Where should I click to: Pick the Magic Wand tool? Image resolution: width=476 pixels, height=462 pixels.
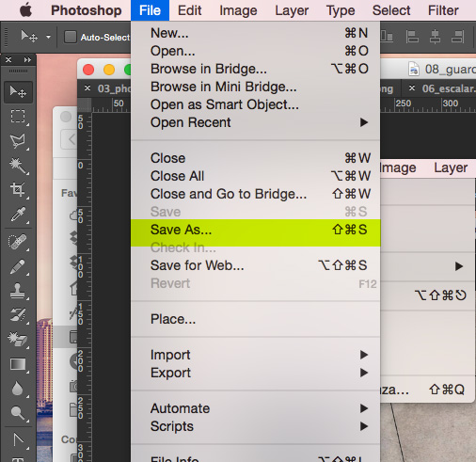[x=18, y=166]
